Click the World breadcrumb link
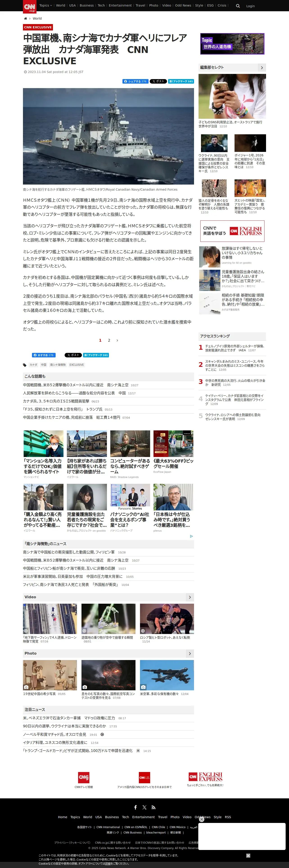Screen dimensions: 289x868 tap(37, 18)
